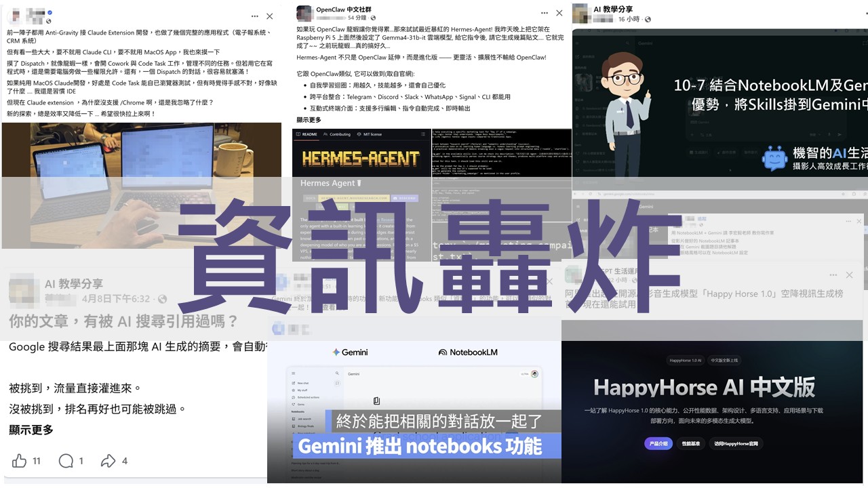Click the 性能基准 button on HappyHorse page

click(x=691, y=444)
